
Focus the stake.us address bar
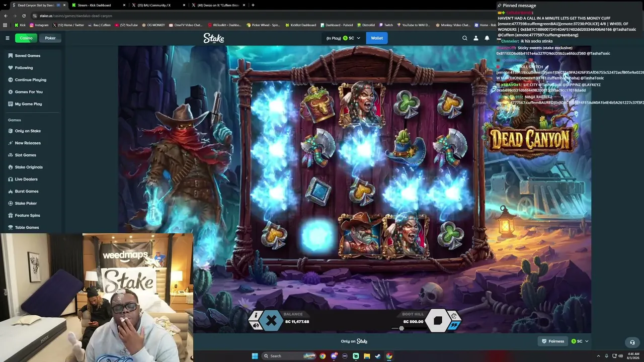coord(262,16)
